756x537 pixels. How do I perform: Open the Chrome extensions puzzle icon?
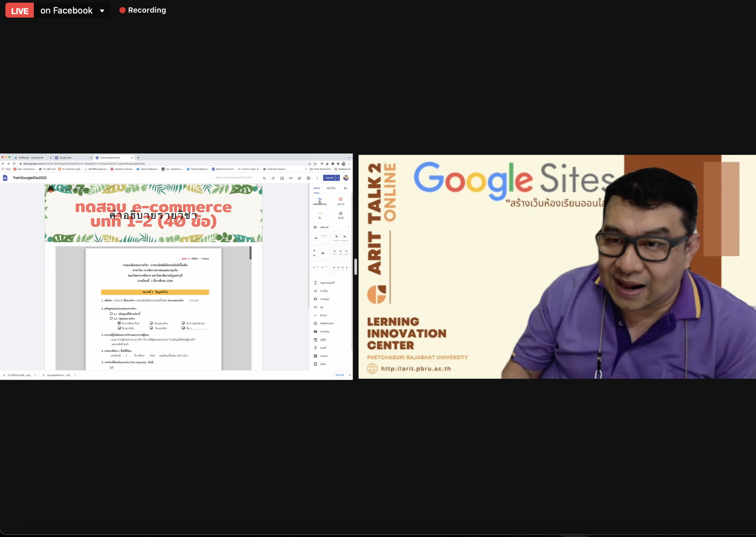(x=338, y=164)
